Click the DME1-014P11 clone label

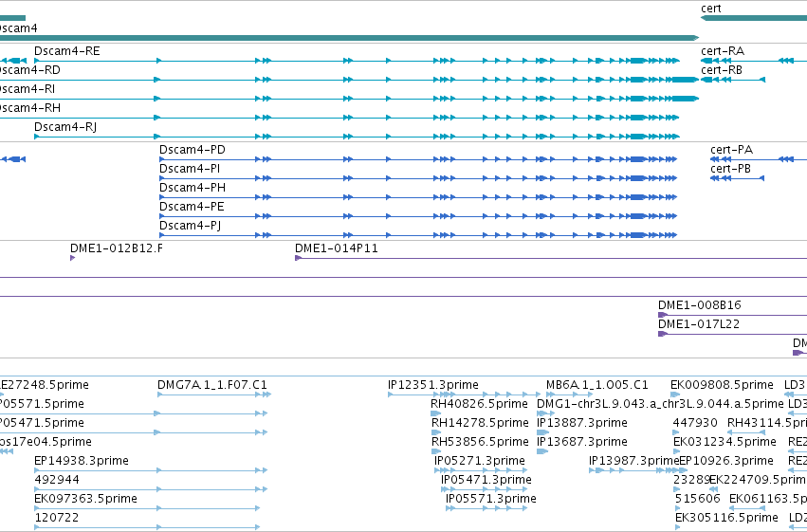point(337,248)
